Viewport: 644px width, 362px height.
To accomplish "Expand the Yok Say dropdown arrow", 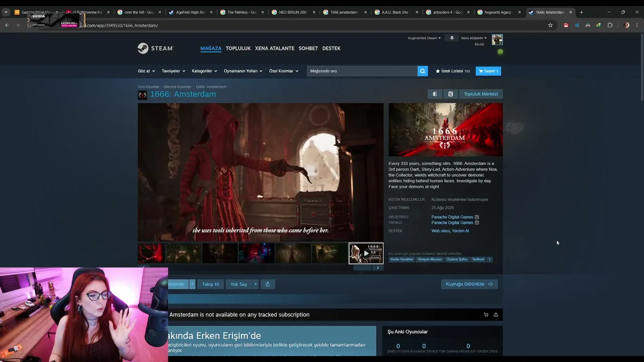I will click(256, 284).
